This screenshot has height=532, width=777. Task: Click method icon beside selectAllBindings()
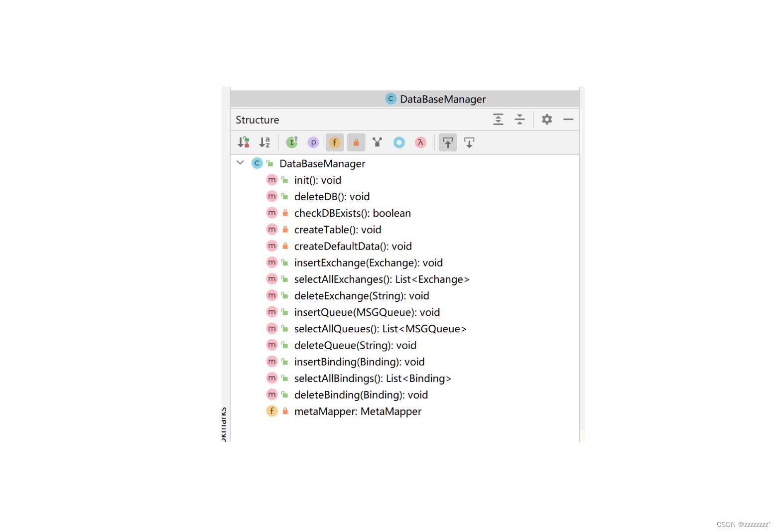[271, 378]
